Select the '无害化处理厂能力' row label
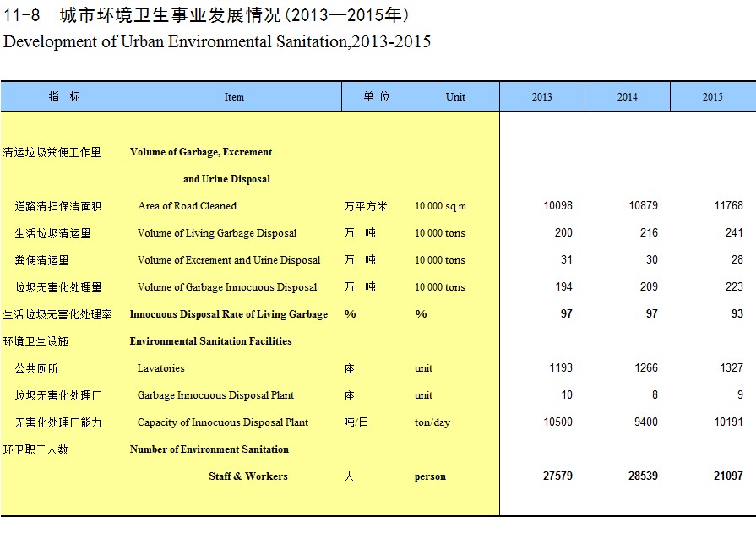This screenshot has height=544, width=756. [x=57, y=422]
